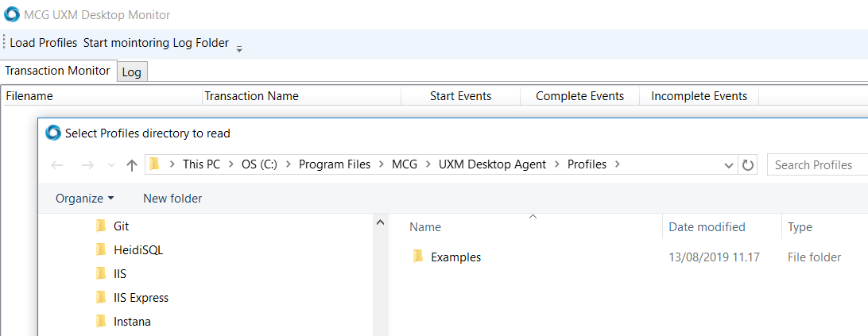This screenshot has width=868, height=336.
Task: Click the Instana folder icon
Action: click(x=101, y=322)
